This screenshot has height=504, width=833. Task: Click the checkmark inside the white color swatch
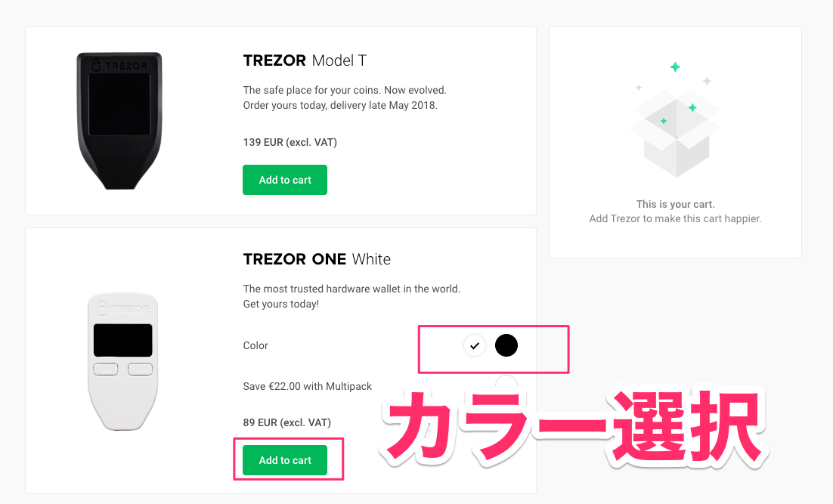pyautogui.click(x=475, y=345)
